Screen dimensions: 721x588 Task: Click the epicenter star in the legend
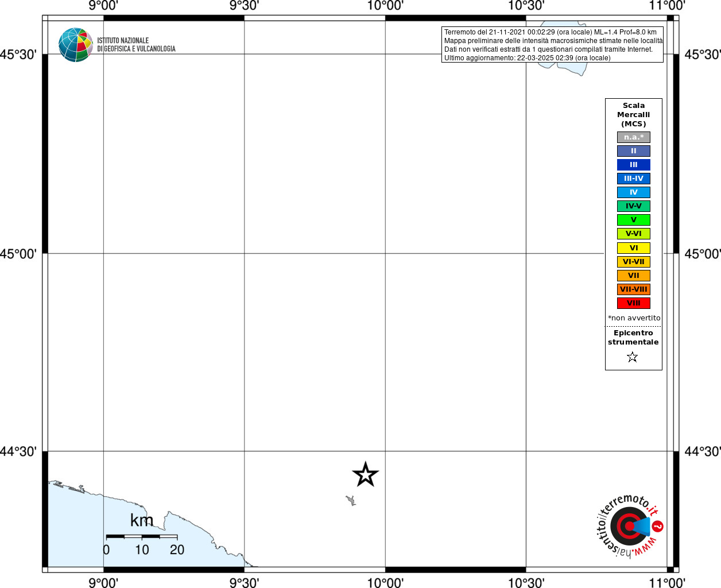[633, 357]
